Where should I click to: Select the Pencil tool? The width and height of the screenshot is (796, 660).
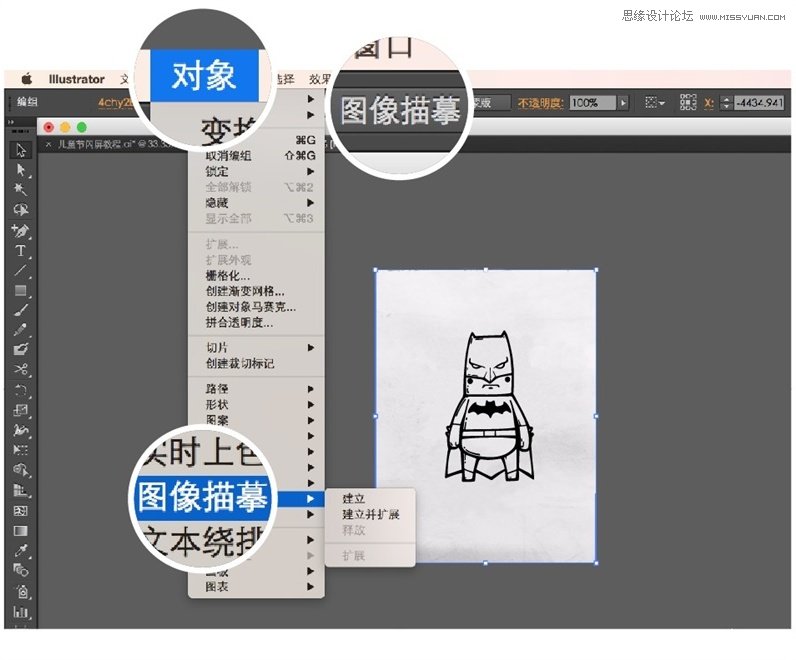(x=21, y=330)
